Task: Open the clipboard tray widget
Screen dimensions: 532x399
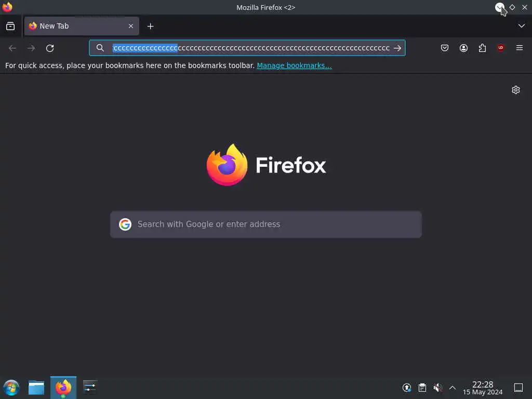Action: [x=422, y=388]
